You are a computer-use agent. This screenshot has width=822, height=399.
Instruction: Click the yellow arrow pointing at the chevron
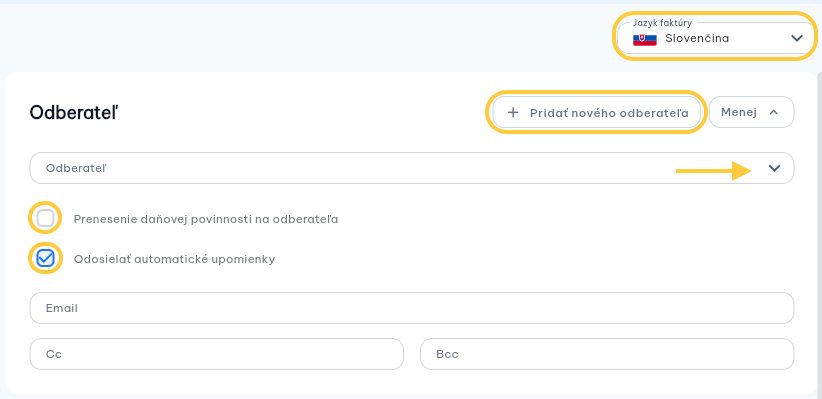[714, 171]
